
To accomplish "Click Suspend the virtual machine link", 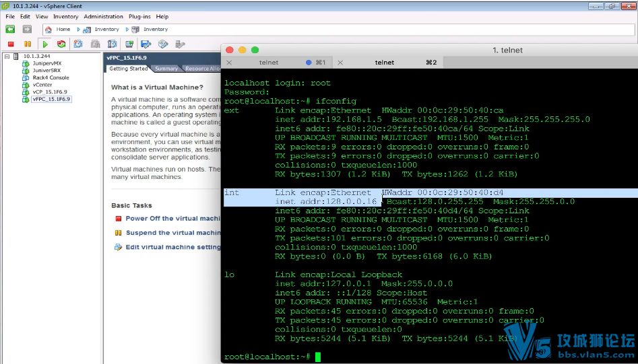I will point(173,233).
